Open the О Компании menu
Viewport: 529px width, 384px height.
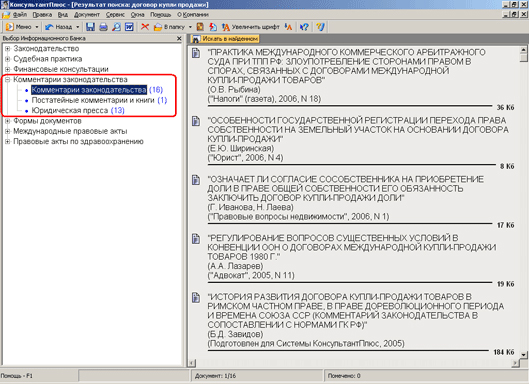coord(193,15)
